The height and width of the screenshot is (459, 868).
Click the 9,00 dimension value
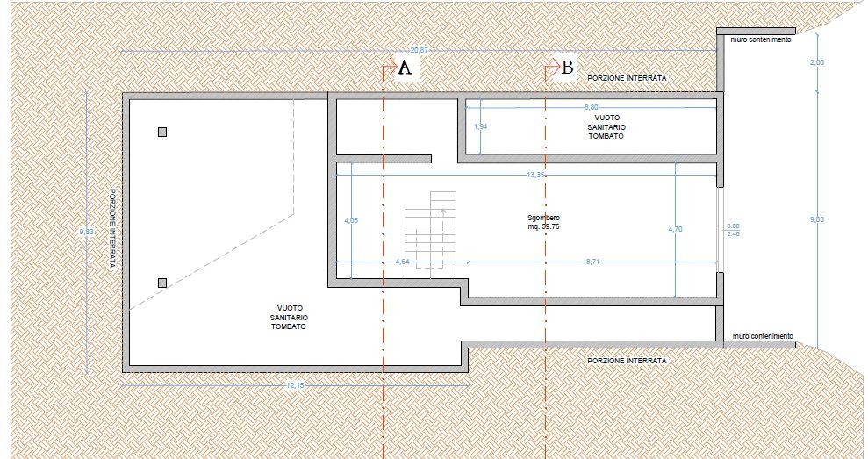click(816, 219)
